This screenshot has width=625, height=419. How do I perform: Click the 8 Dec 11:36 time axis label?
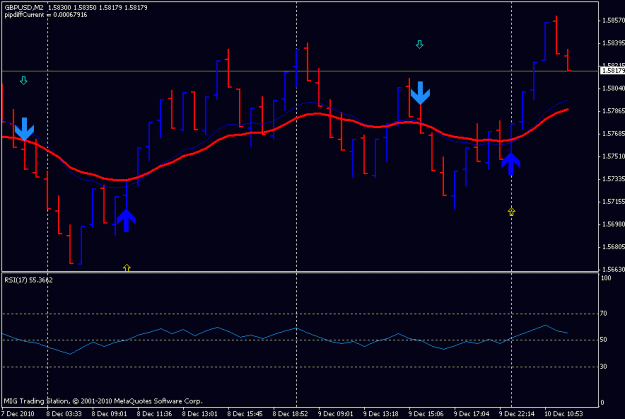click(x=154, y=414)
